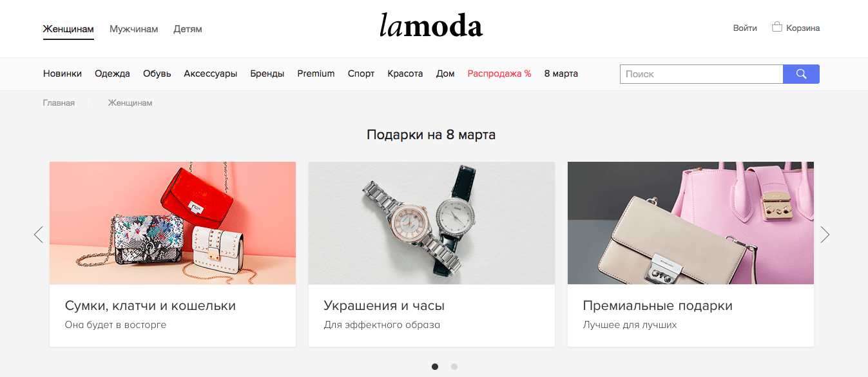Show previous carousel slide with left arrow
Screen dimensions: 868x377
click(39, 235)
